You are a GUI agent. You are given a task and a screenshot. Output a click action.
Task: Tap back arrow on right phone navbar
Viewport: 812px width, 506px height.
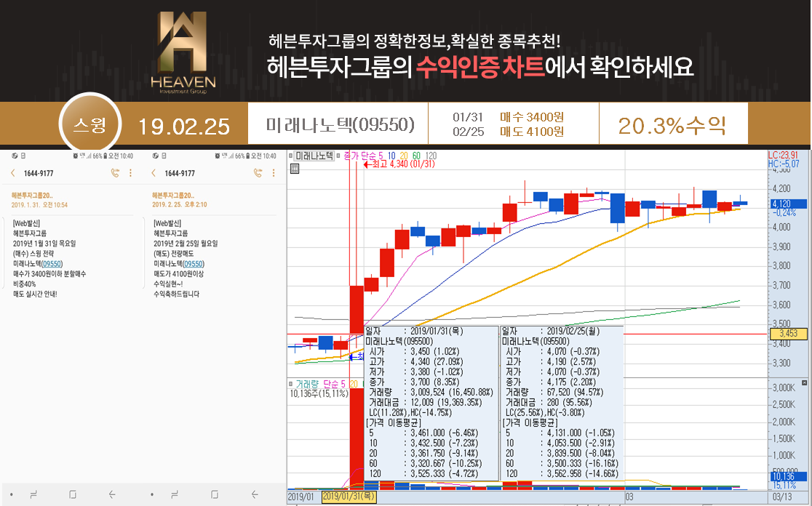tap(254, 494)
